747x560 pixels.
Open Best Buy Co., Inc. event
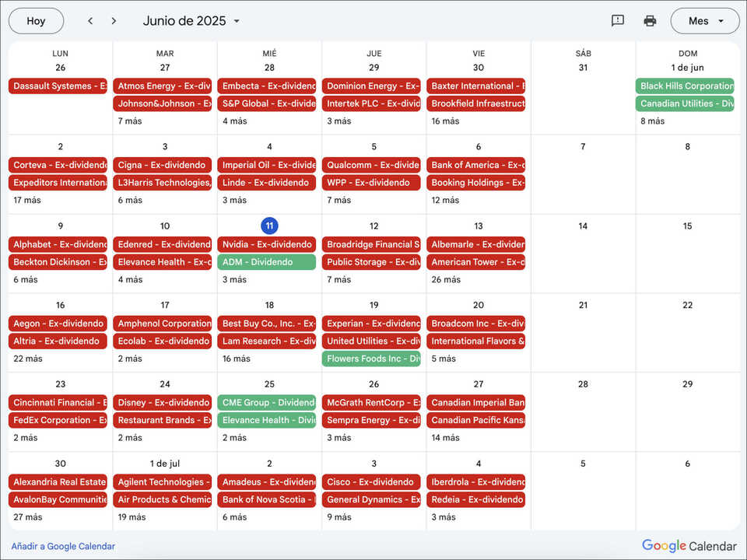pos(267,324)
